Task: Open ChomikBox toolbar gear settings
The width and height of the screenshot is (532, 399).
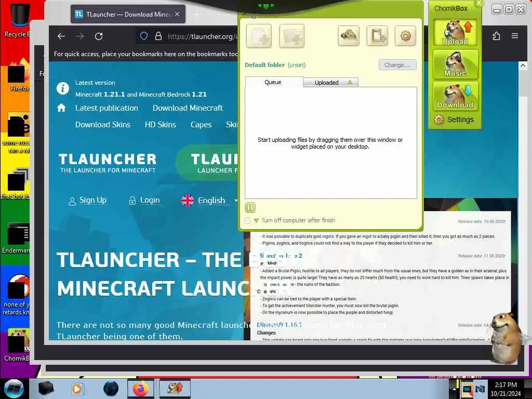Action: [405, 36]
